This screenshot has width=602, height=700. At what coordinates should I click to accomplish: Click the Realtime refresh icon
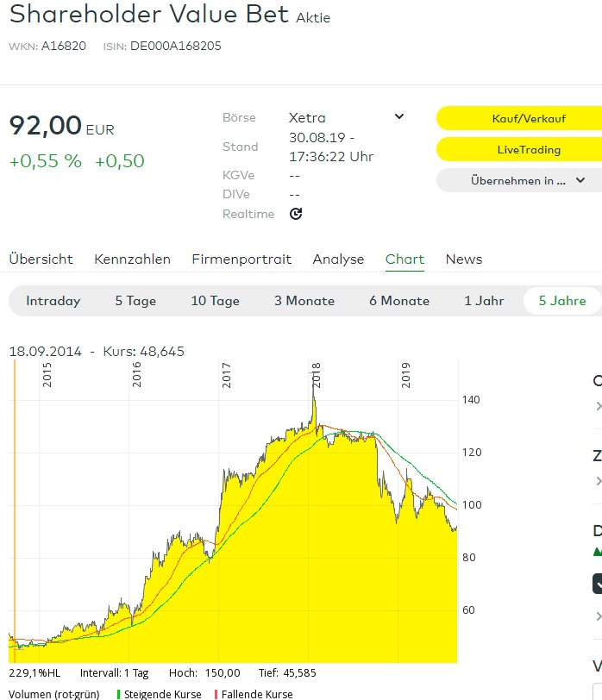tap(296, 214)
